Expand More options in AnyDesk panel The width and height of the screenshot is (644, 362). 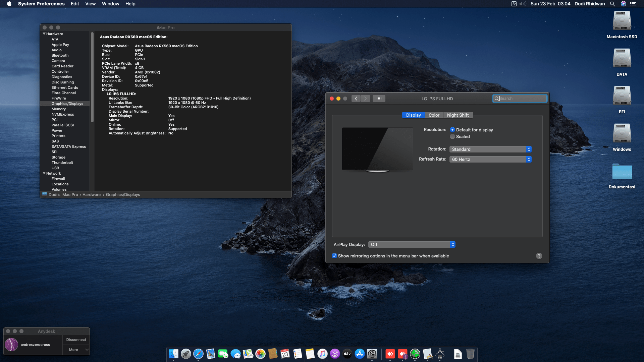click(x=76, y=350)
